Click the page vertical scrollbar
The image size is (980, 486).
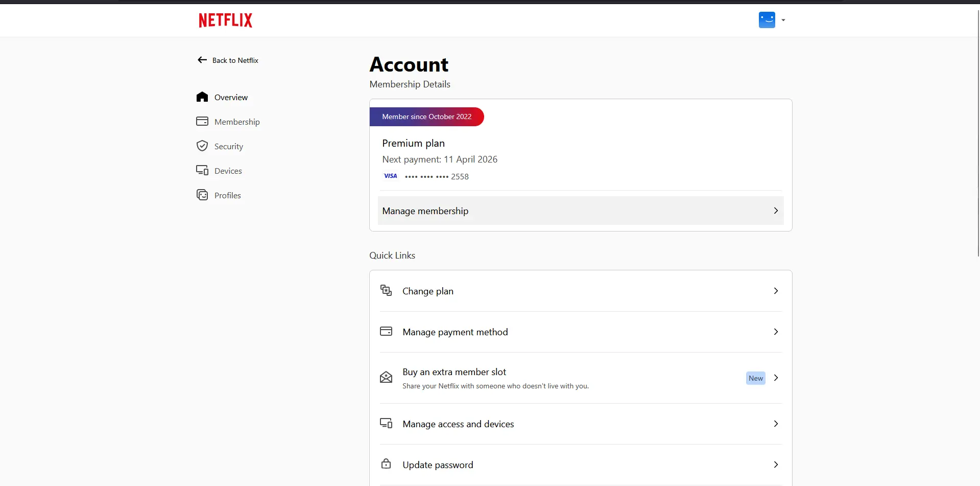point(978,133)
